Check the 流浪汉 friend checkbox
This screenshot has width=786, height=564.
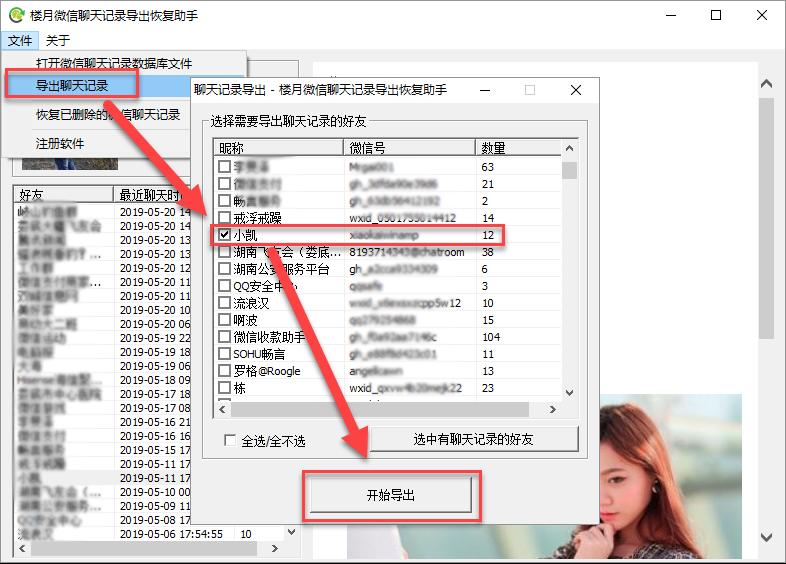coord(225,303)
